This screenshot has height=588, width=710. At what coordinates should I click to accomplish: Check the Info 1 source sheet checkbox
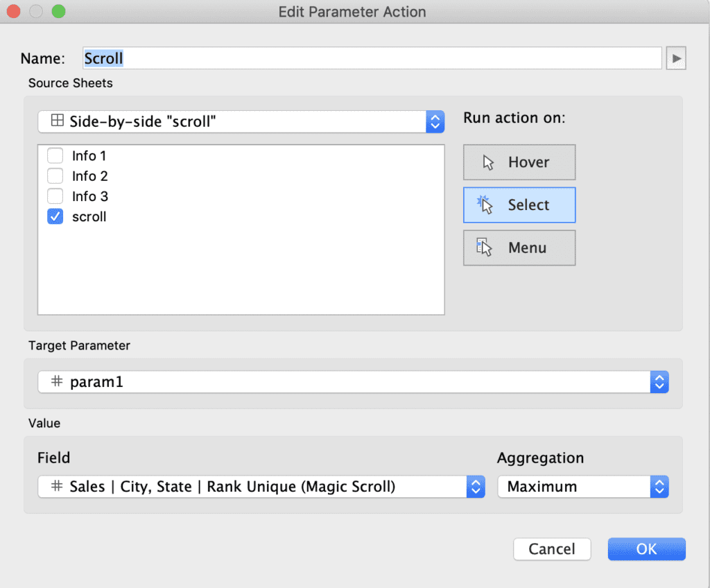[x=55, y=155]
